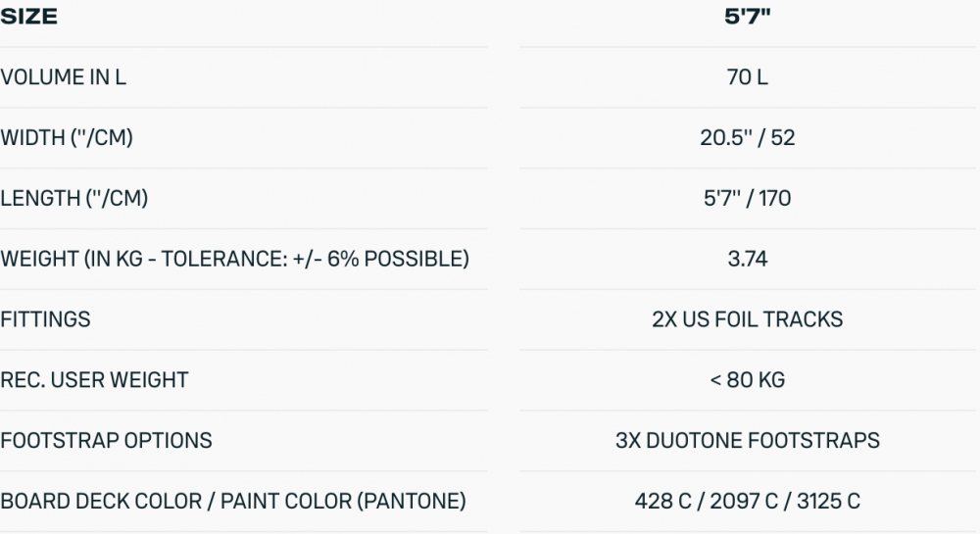Viewport: 980px width, 534px height.
Task: Select the 5'7'' / 170 length value
Action: 747,199
